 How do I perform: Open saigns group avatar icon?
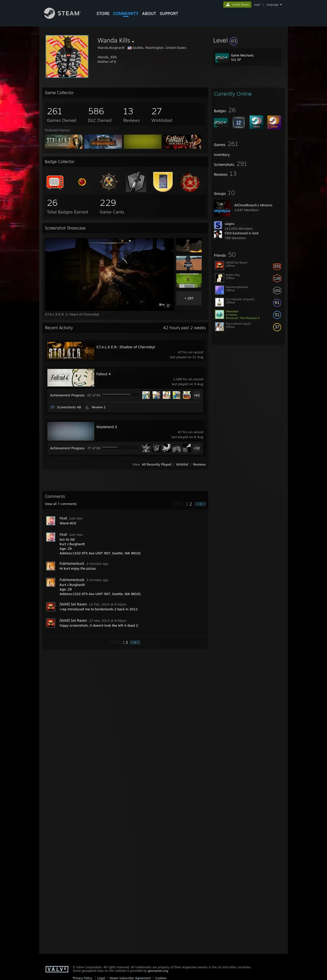(x=218, y=225)
